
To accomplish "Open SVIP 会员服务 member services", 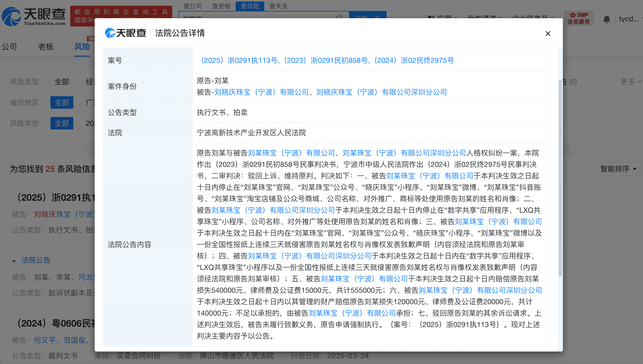I will click(x=579, y=18).
